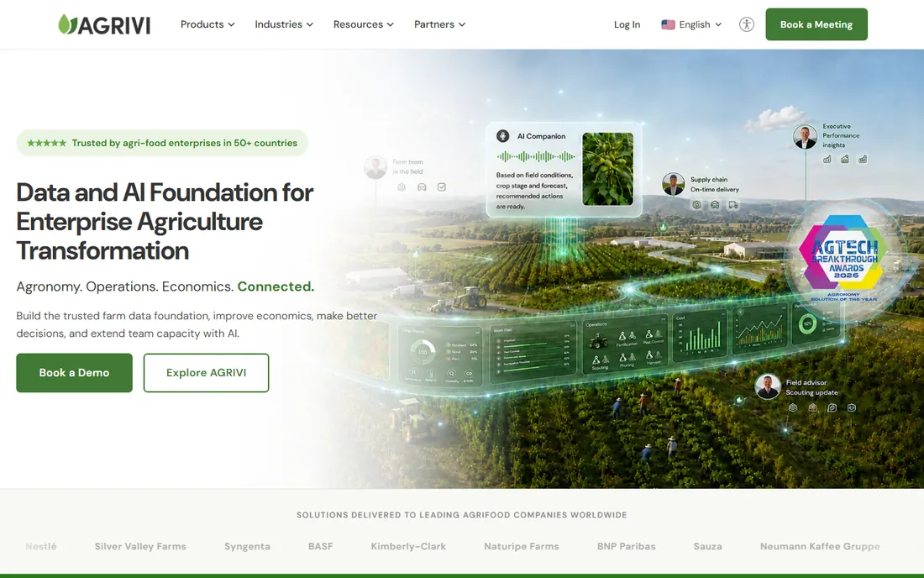Image resolution: width=924 pixels, height=578 pixels.
Task: Click the green Performance ring gauge
Action: 807,323
